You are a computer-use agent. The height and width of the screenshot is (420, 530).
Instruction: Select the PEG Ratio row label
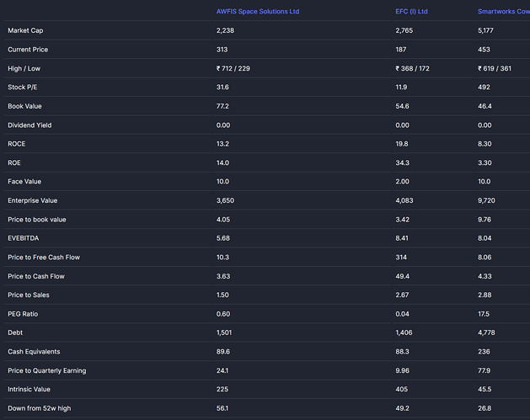pyautogui.click(x=23, y=314)
